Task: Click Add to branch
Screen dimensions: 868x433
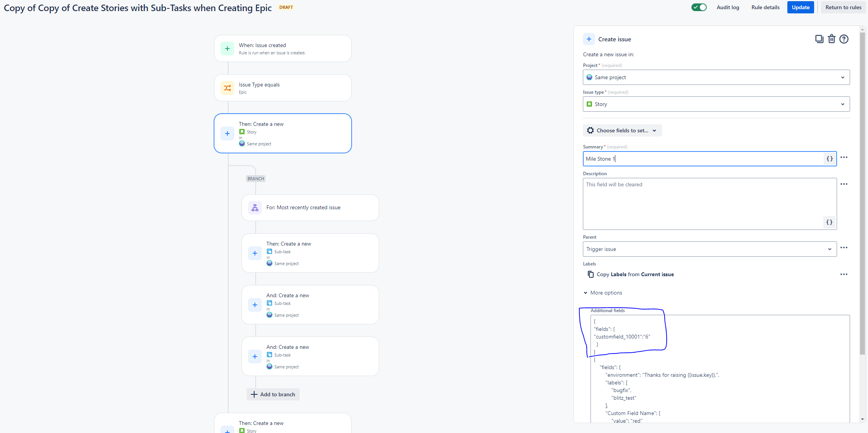Action: click(x=273, y=394)
